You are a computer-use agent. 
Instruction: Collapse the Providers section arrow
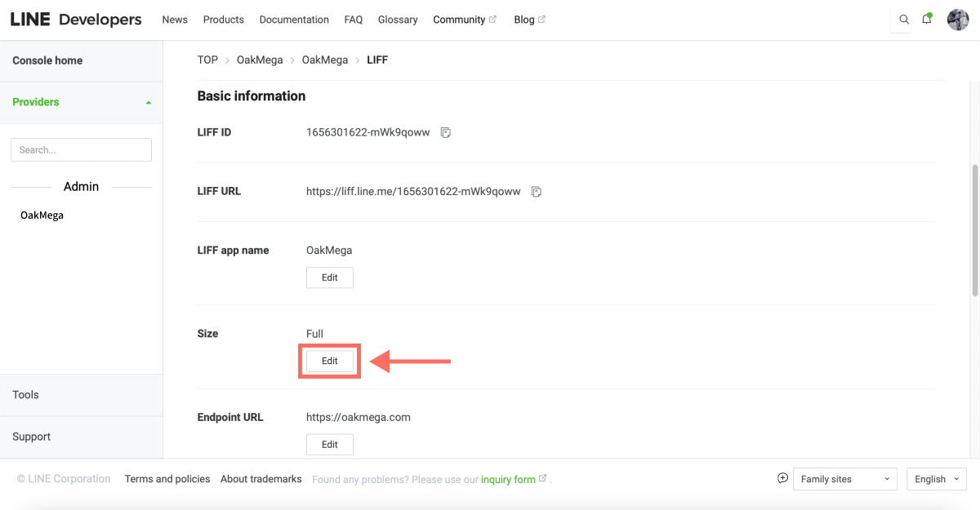click(x=148, y=103)
